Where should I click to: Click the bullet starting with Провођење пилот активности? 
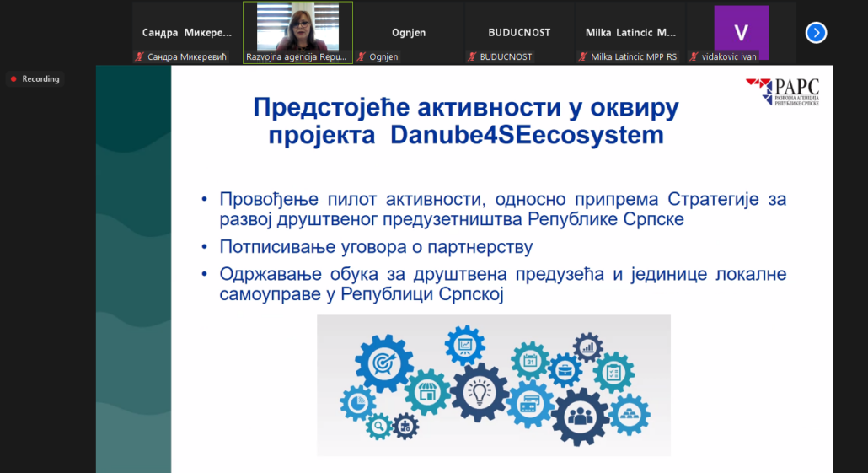[x=502, y=209]
